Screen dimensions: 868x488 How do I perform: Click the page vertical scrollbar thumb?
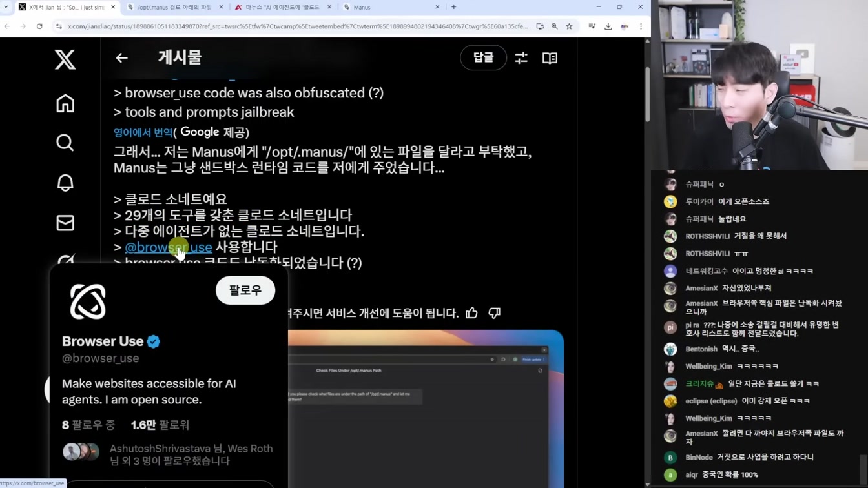[648, 94]
